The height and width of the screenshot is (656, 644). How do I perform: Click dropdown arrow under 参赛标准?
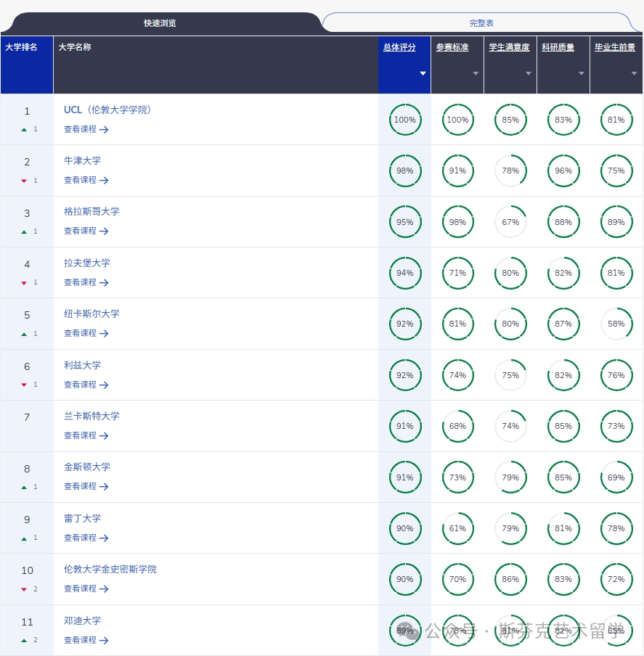(476, 73)
